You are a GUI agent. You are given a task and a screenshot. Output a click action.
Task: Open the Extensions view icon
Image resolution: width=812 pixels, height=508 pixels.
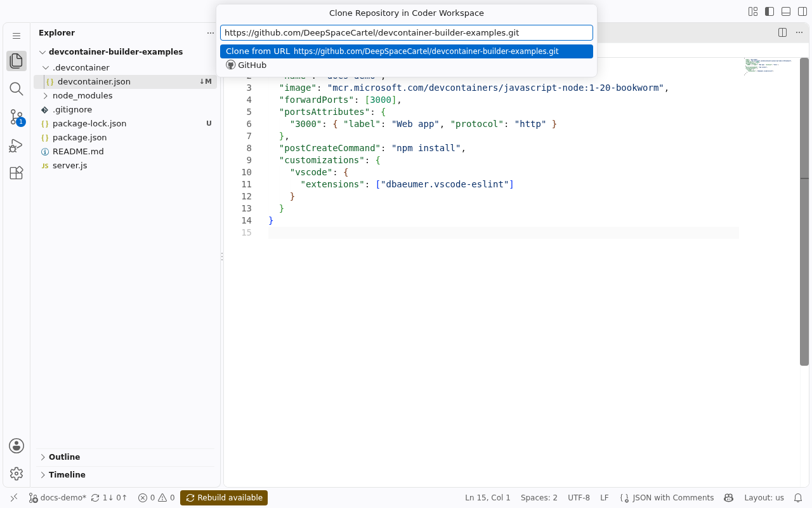16,173
